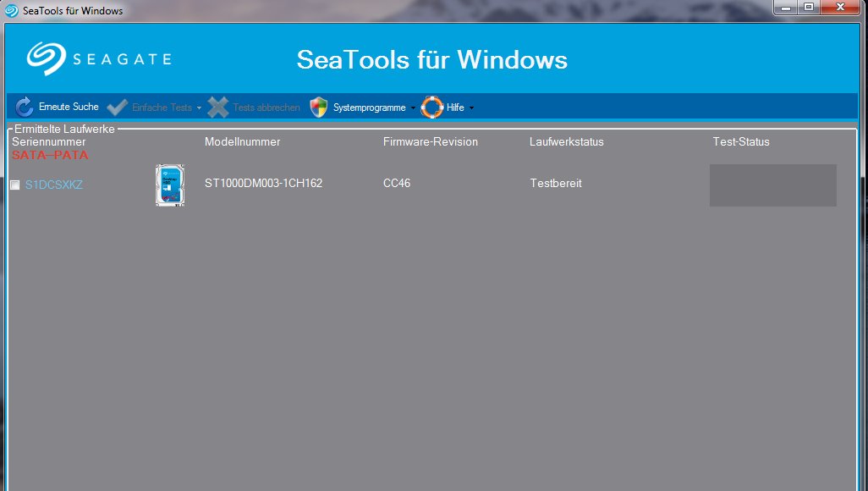Click the Tests abbrechen label
The image size is (868, 491).
click(x=266, y=108)
